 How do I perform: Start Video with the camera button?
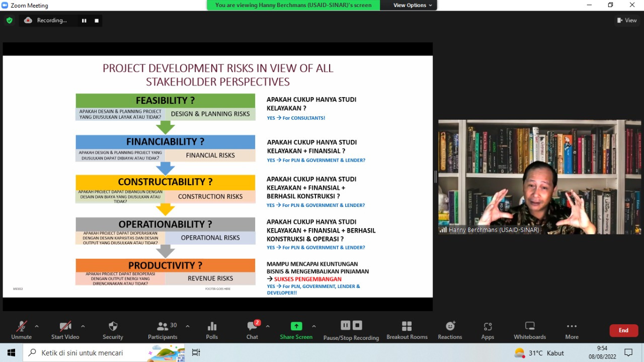pos(65,330)
